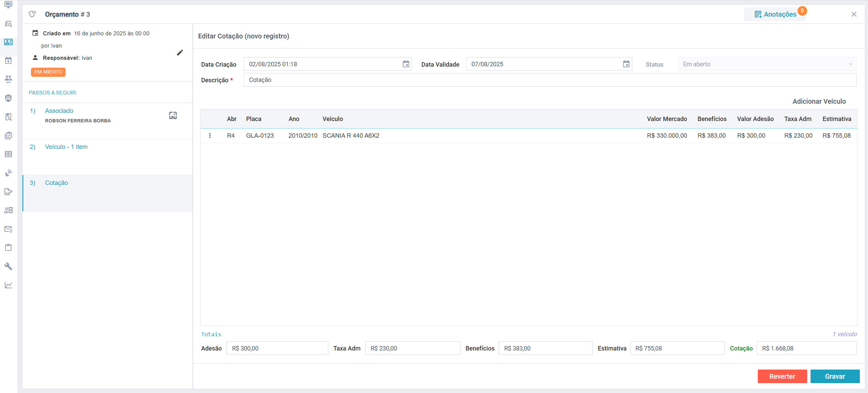Close the Orçamento # 3 dialog
This screenshot has height=393, width=868.
coord(854,14)
